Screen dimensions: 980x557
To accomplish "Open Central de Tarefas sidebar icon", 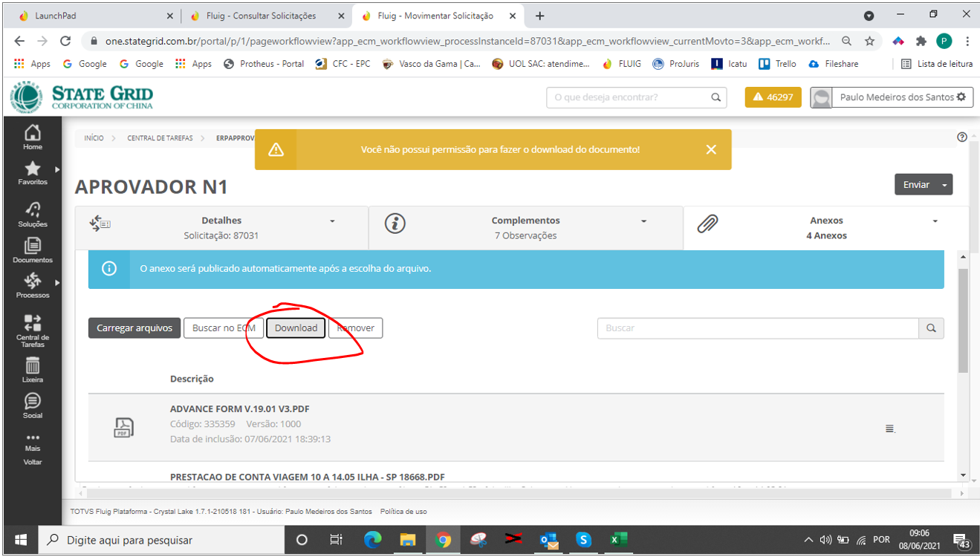I will (x=33, y=323).
